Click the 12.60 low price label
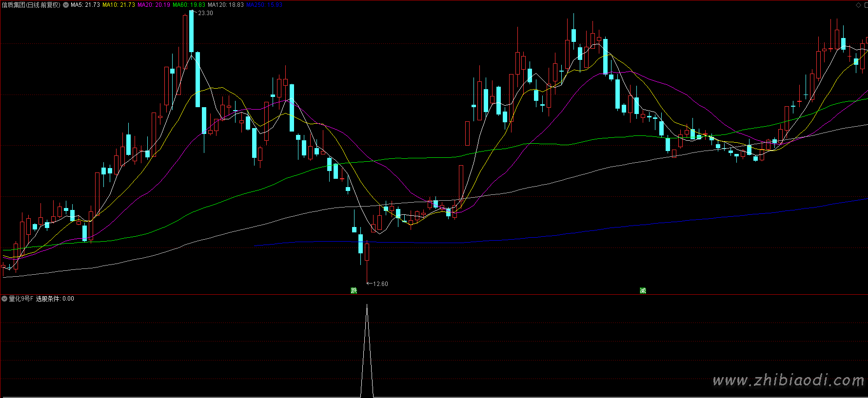 [x=380, y=284]
